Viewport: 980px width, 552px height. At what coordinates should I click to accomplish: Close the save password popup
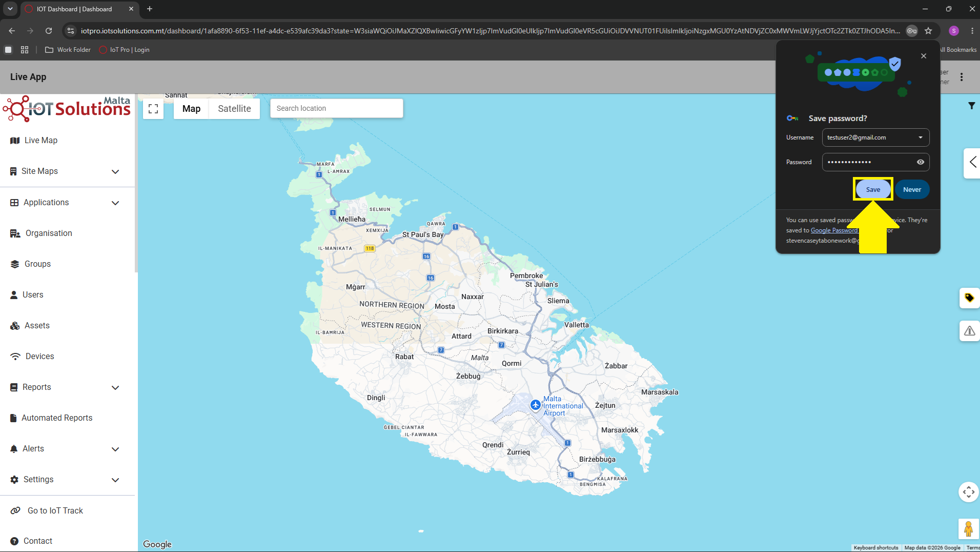pos(924,56)
